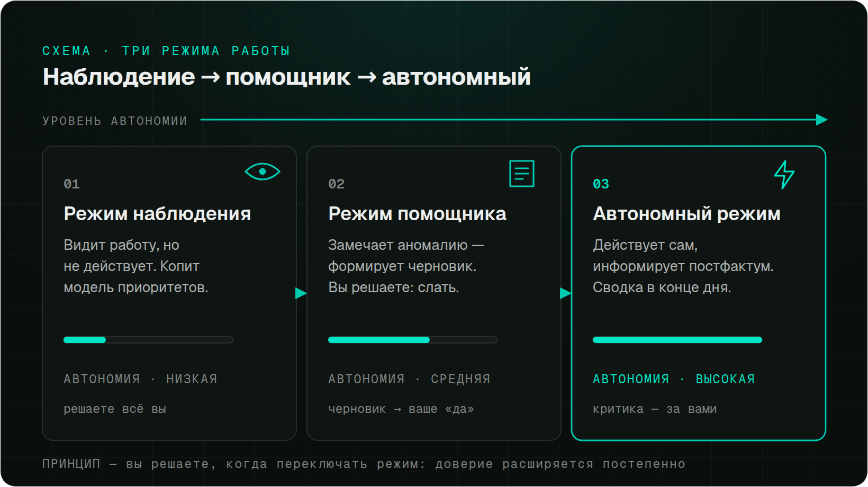
Task: Click the description starting "Действует сам"
Action: point(683,266)
